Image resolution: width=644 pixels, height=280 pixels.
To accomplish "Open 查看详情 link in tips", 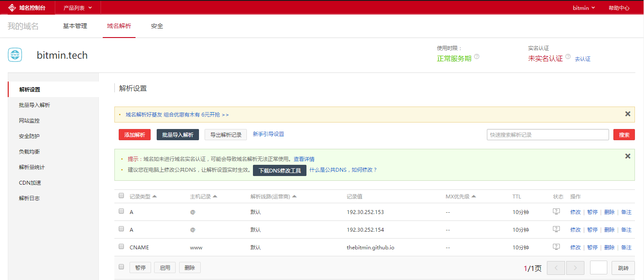I will point(304,159).
